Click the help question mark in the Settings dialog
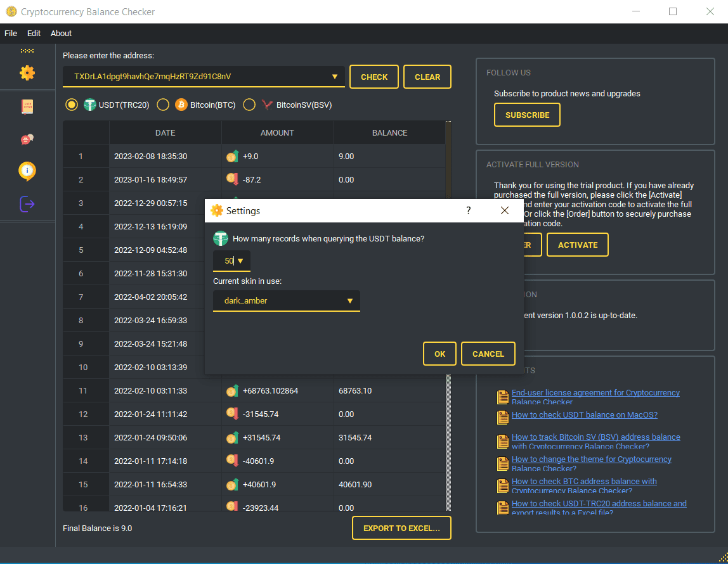This screenshot has width=728, height=564. point(468,210)
